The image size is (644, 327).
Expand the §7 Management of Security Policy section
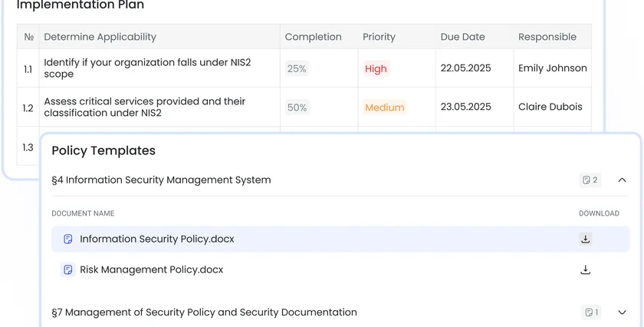pos(622,312)
